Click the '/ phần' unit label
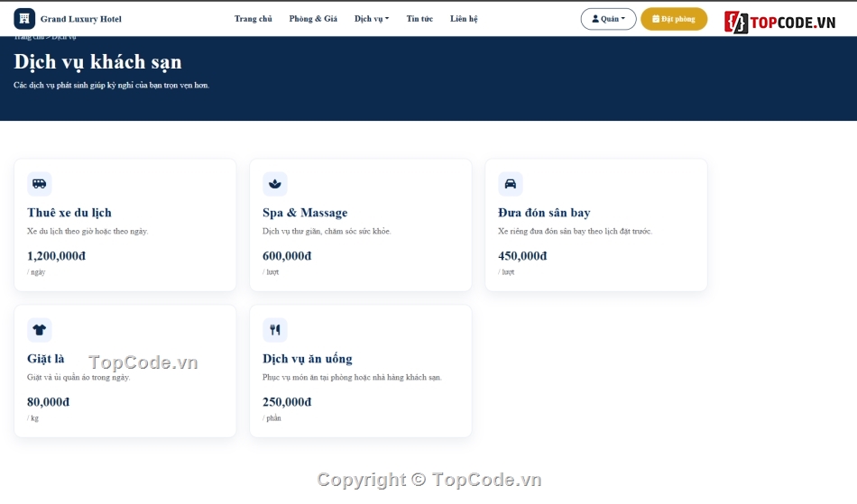857x504 pixels. [272, 418]
